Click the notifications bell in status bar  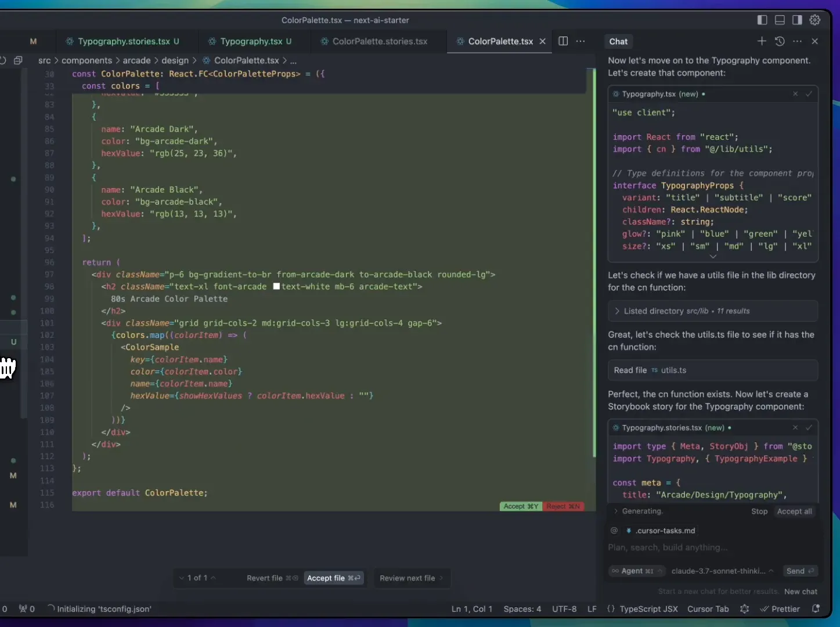click(815, 609)
